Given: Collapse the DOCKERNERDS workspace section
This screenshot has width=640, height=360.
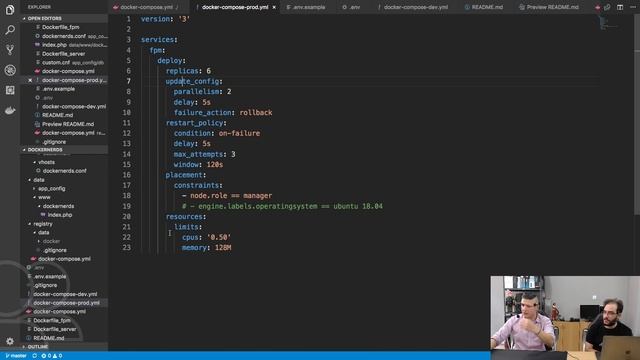Looking at the screenshot, I should pos(44,150).
